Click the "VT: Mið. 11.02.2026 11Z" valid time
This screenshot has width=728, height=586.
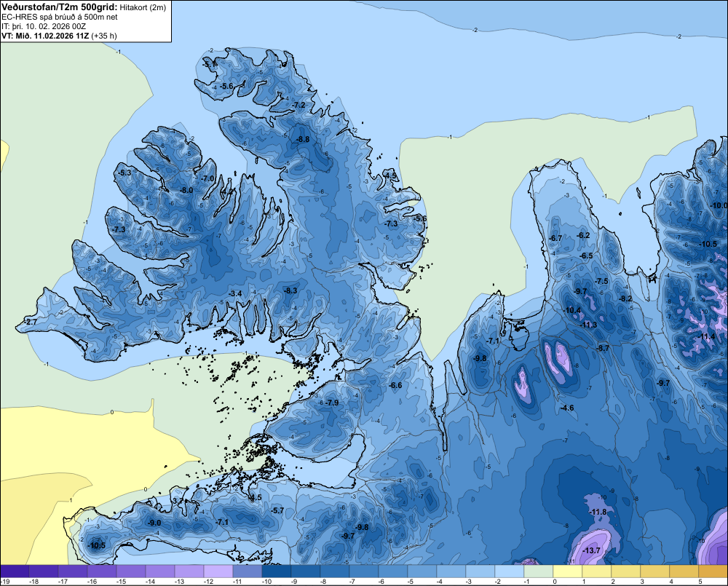click(45, 36)
